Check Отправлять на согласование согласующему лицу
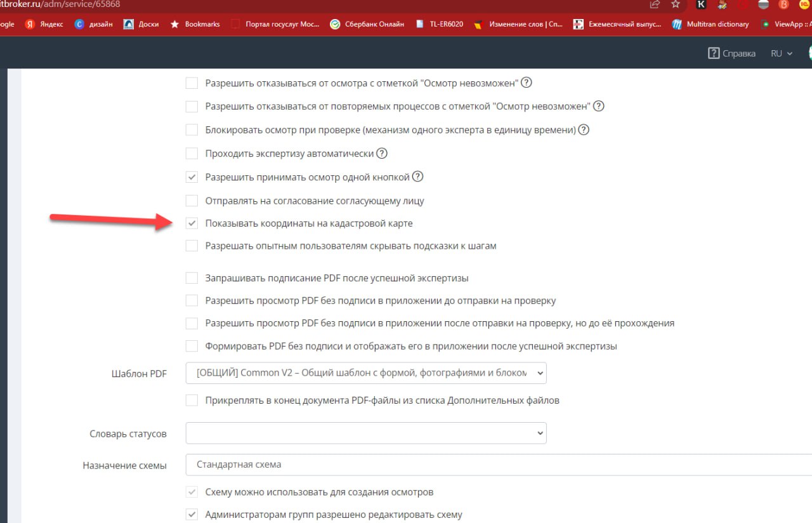The height and width of the screenshot is (523, 812). tap(192, 201)
